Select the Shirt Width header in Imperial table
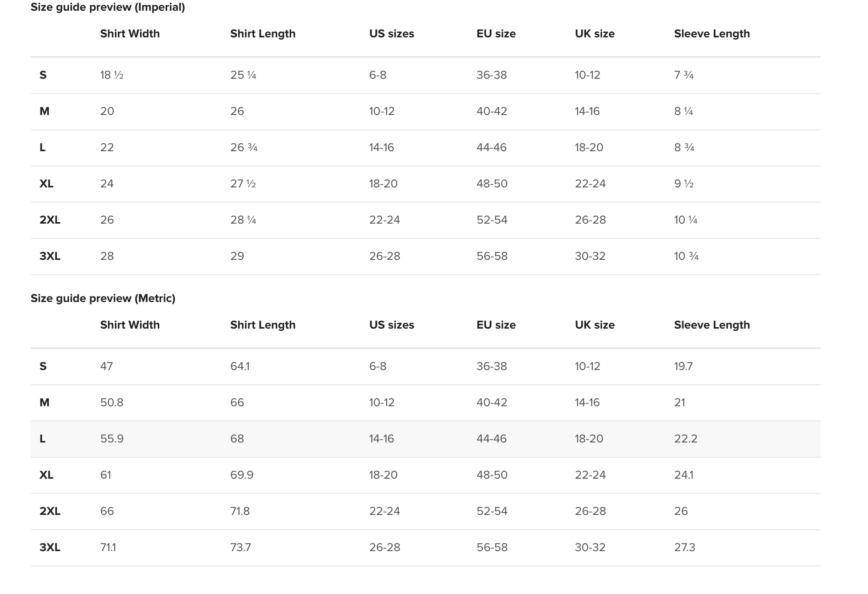Screen dimensions: 868x594 [x=130, y=34]
